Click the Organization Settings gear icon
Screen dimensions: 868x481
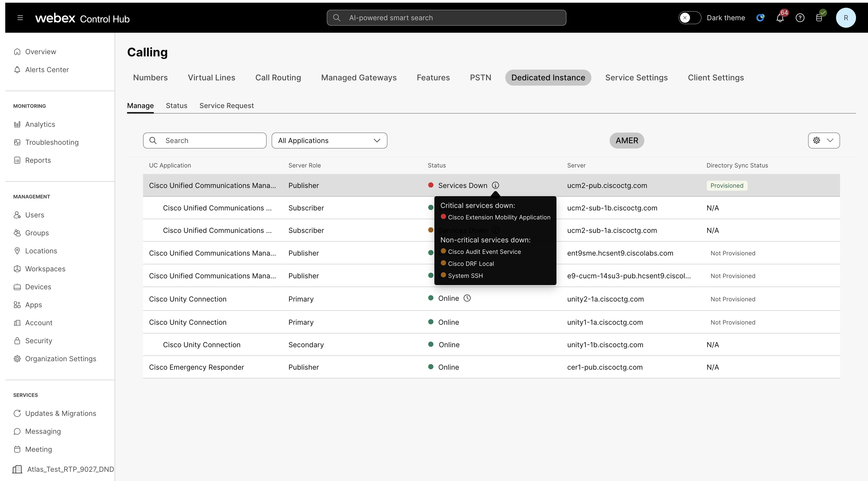tap(17, 359)
